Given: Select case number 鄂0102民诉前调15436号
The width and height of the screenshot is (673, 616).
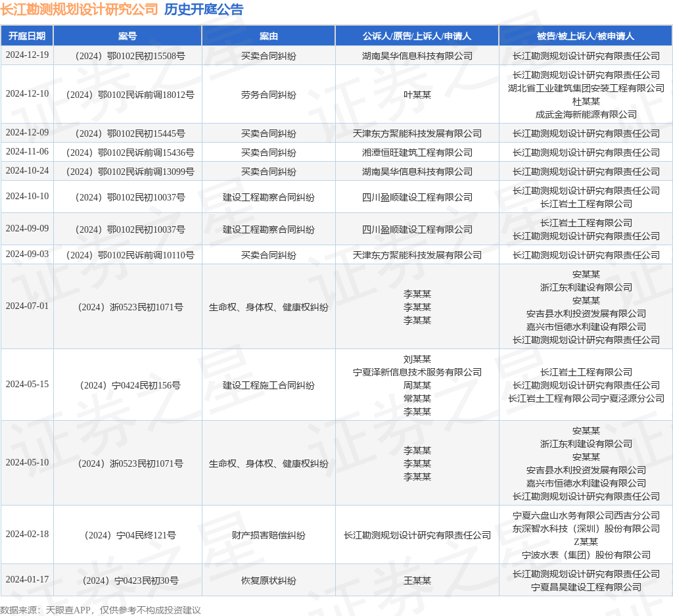Looking at the screenshot, I should [x=130, y=153].
